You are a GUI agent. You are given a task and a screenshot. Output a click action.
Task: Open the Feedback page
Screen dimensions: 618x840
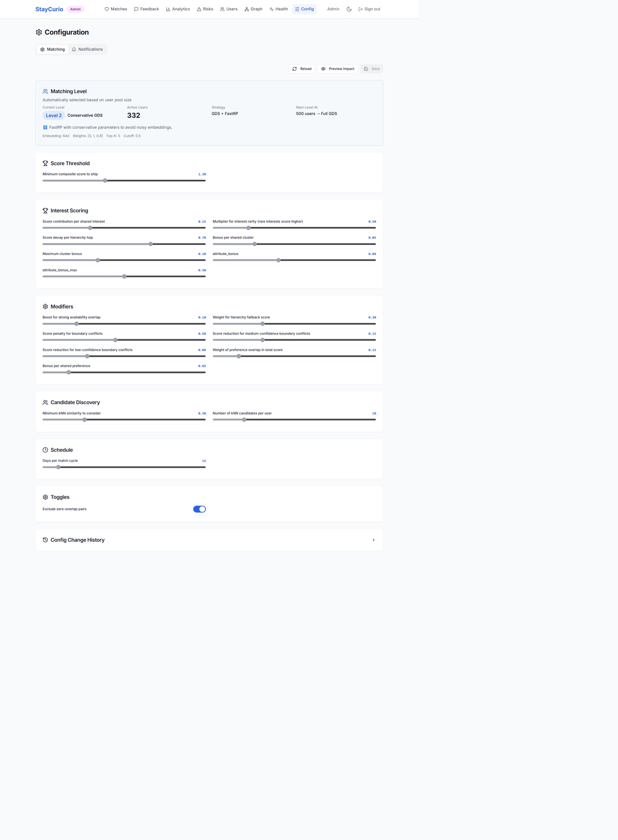click(146, 9)
